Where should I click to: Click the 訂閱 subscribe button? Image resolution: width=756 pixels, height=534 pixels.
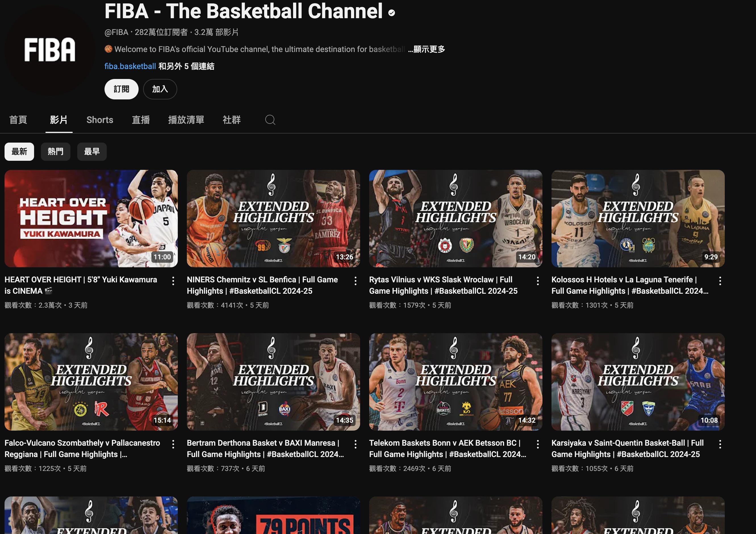(122, 89)
